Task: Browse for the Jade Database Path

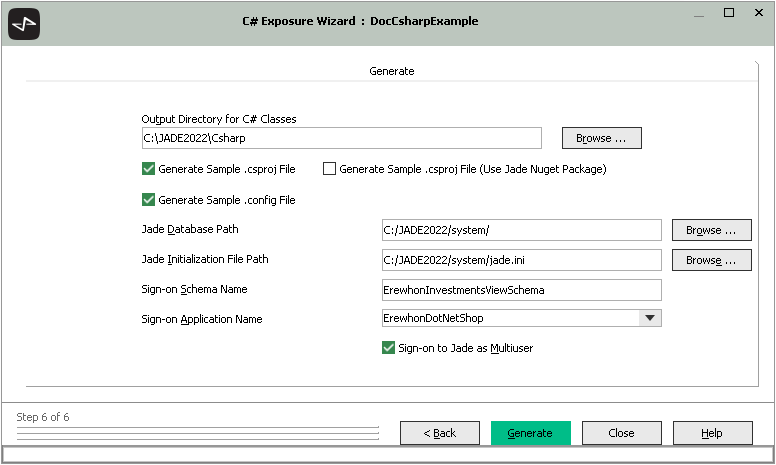Action: (711, 230)
